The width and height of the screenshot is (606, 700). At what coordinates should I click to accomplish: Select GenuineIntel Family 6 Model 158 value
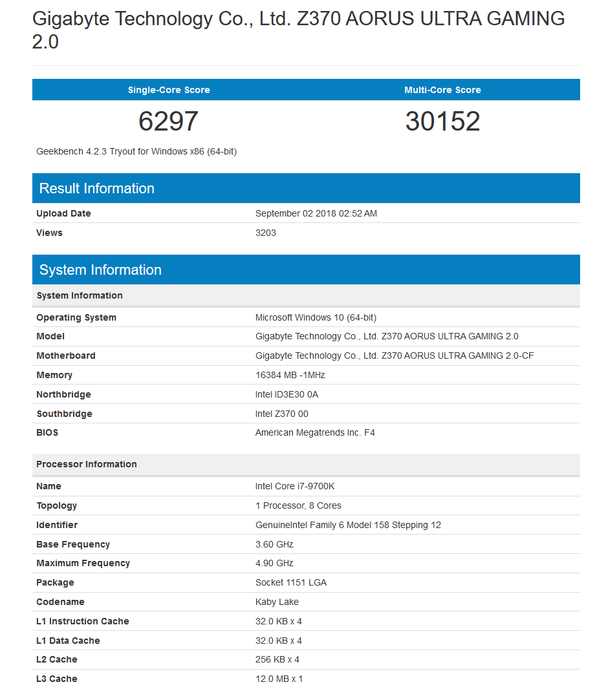pyautogui.click(x=349, y=525)
